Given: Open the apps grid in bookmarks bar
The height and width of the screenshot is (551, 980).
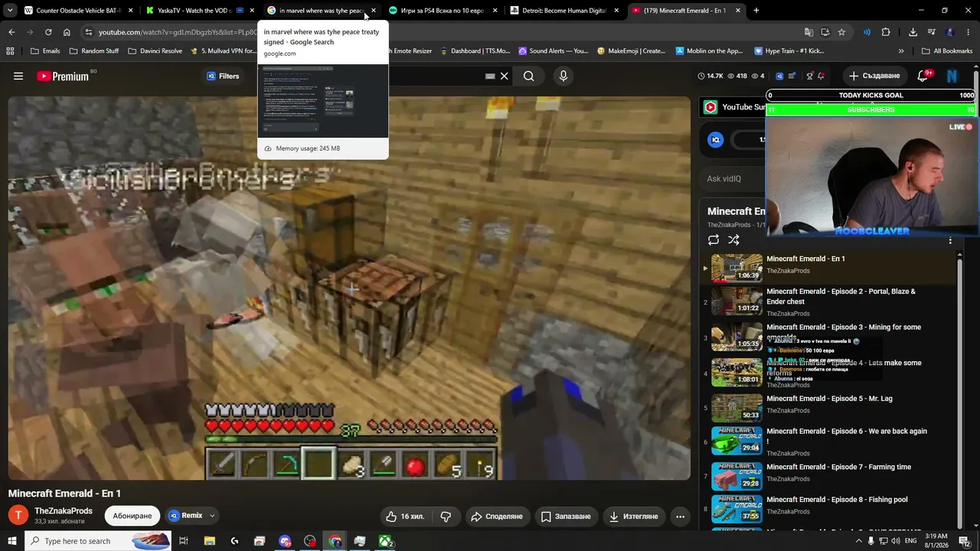Looking at the screenshot, I should [10, 51].
